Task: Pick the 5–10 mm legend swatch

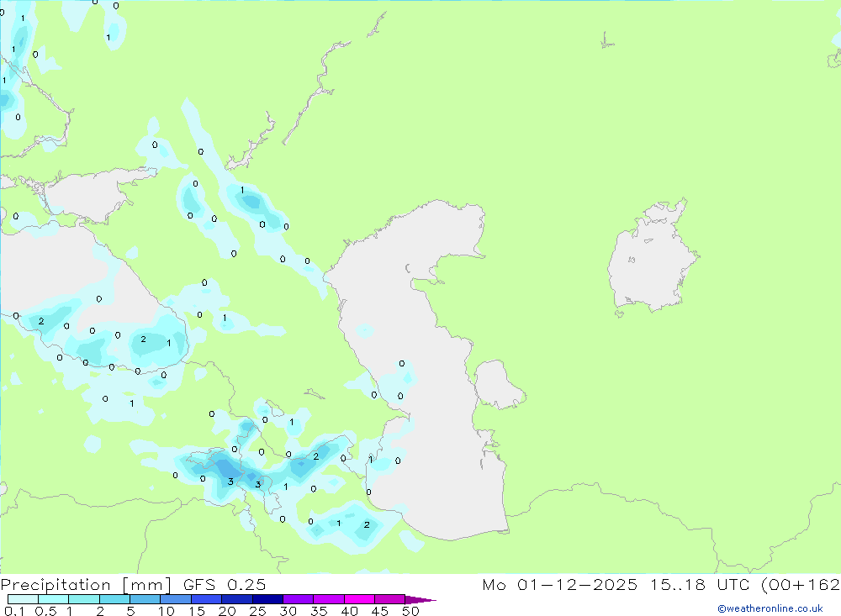Action: pyautogui.click(x=145, y=599)
